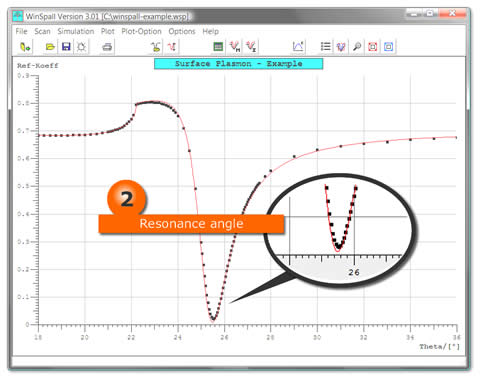Click the cyan Surface Plasmon - Example title
The width and height of the screenshot is (480, 380).
click(x=238, y=64)
